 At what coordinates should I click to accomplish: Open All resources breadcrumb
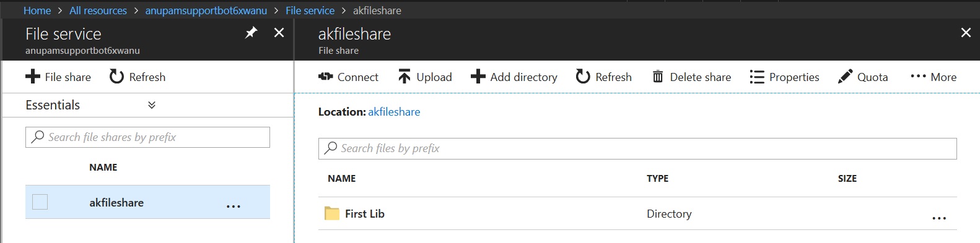pos(98,11)
